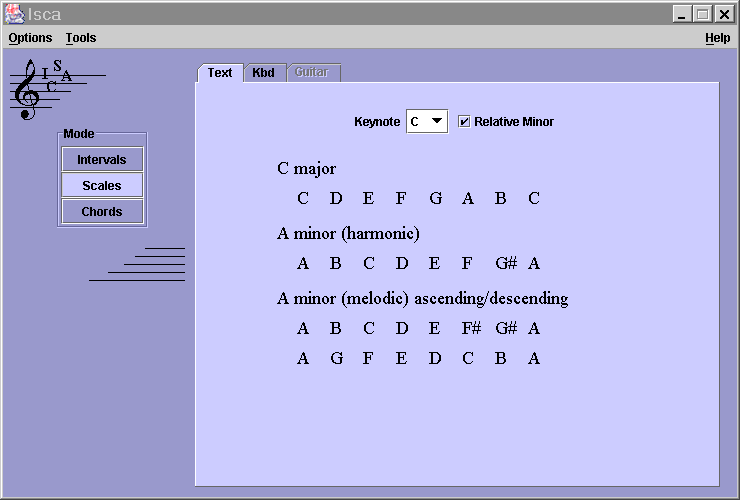Toggle the Relative Minor checkbox

click(464, 122)
